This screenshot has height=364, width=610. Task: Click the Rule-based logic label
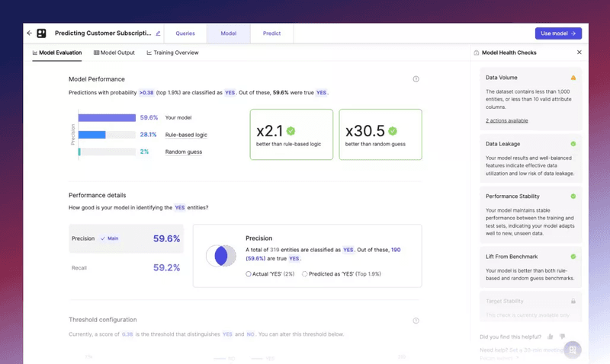pyautogui.click(x=186, y=135)
